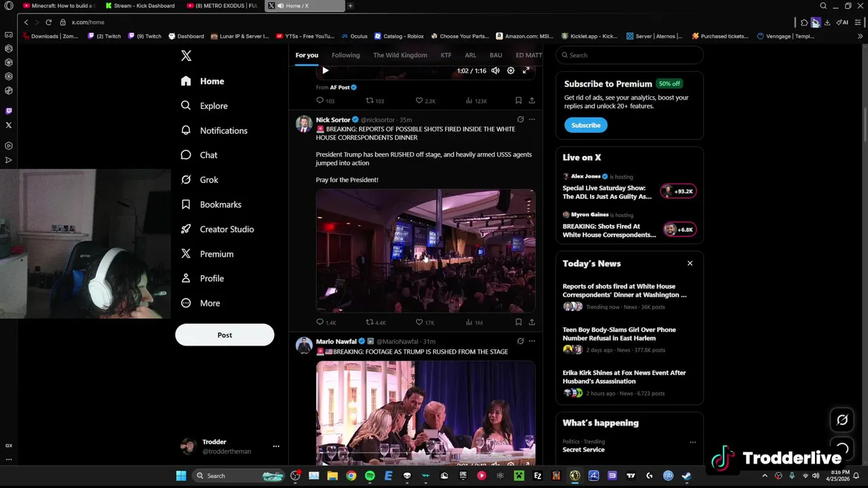Screen dimensions: 868x488
Task: View analytics of Nick Sortor's post
Action: pyautogui.click(x=474, y=323)
